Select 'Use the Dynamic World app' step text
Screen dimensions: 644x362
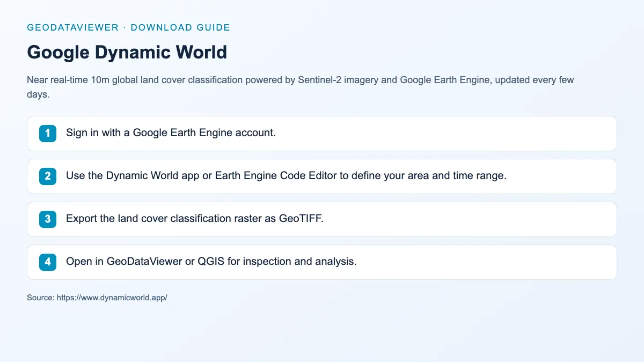(x=286, y=175)
